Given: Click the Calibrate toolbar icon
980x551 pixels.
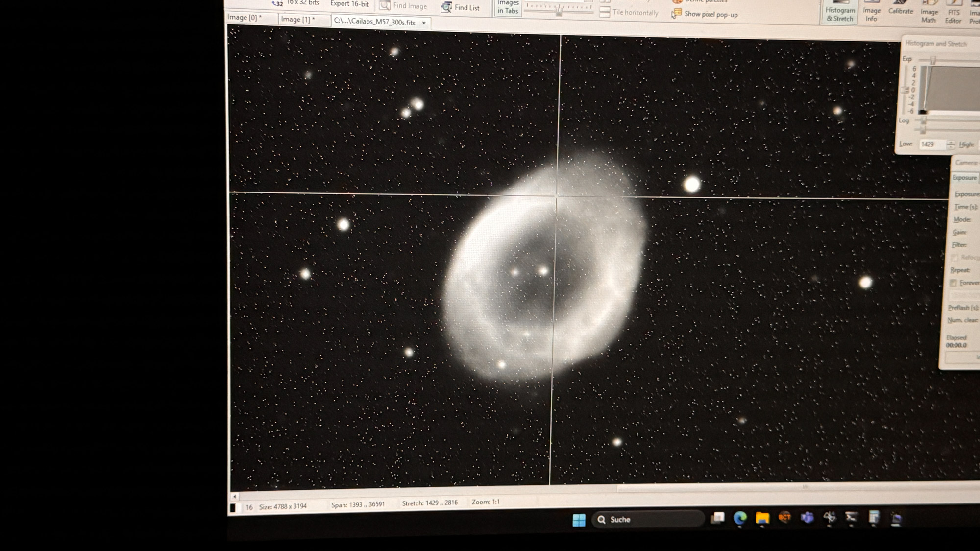Looking at the screenshot, I should click(x=901, y=9).
